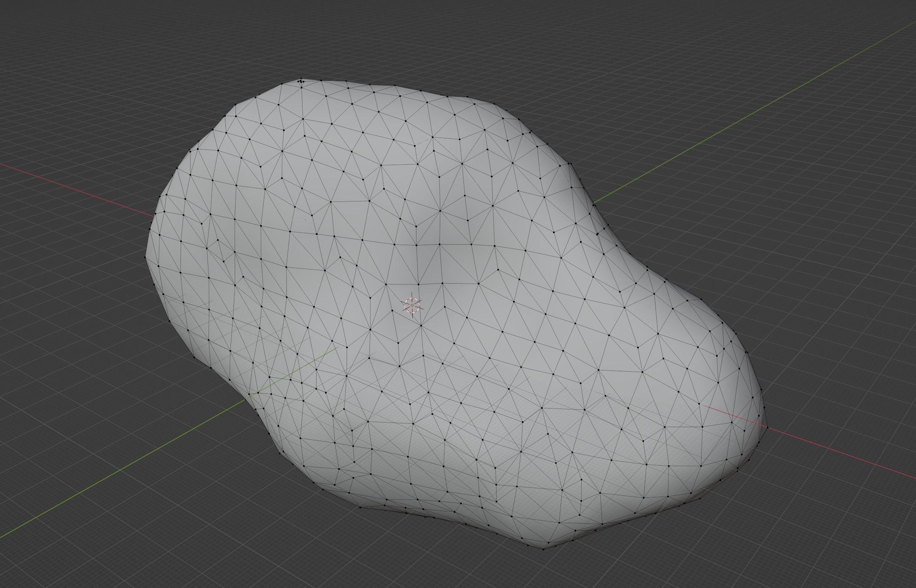Viewport: 916px width, 588px height.
Task: Click empty viewport space in the top-right corner
Action: click(x=890, y=21)
